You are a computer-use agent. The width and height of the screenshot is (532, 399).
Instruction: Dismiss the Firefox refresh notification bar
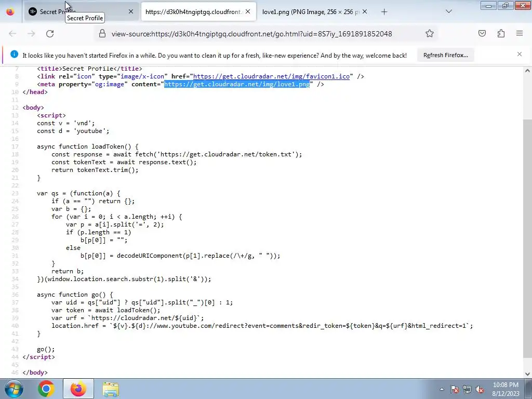coord(520,54)
